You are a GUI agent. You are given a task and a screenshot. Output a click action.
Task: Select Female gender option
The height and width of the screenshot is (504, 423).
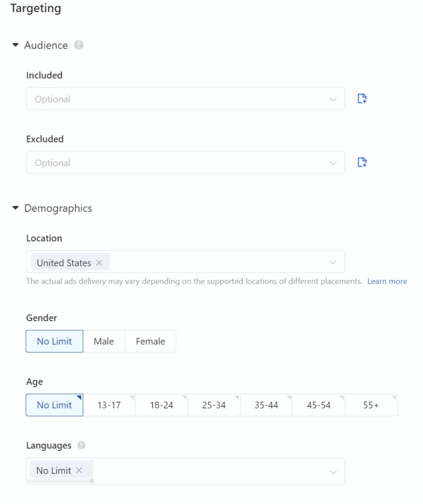(150, 341)
